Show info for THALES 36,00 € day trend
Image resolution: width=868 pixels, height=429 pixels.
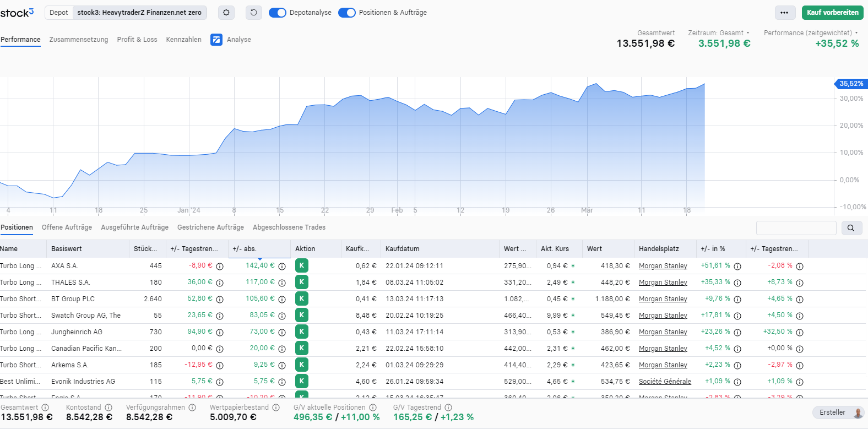[x=220, y=283]
